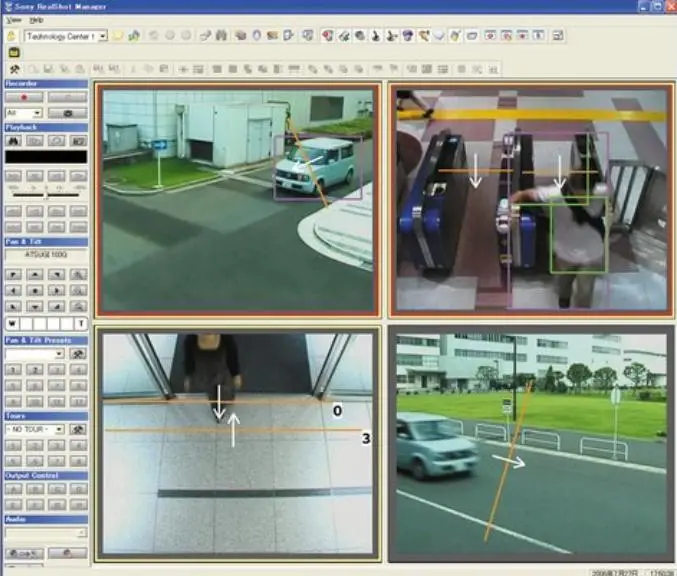
Task: Click the red Record button in Recorder panel
Action: click(x=24, y=98)
